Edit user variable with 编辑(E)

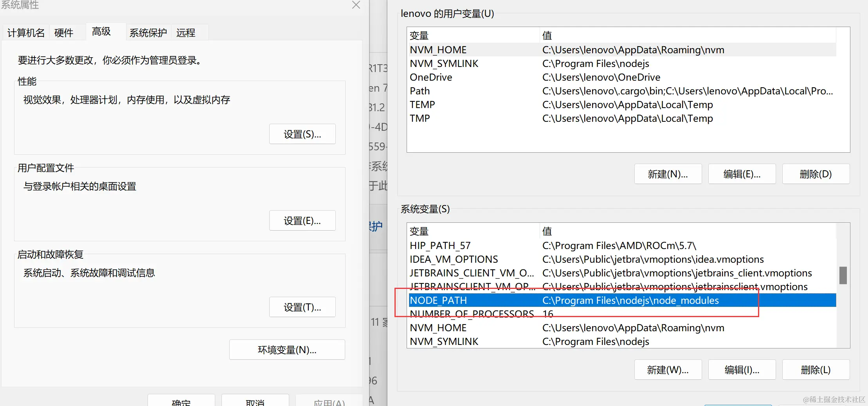(x=742, y=174)
